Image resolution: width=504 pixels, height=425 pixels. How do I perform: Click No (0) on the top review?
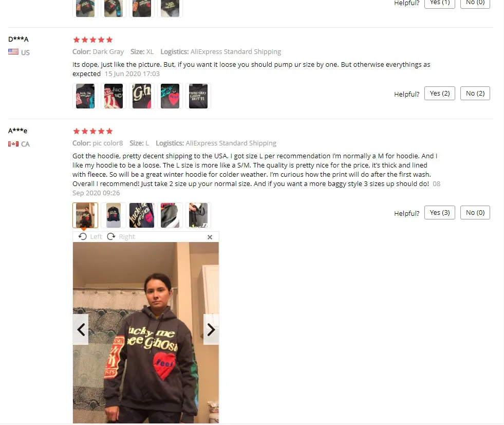pos(475,3)
